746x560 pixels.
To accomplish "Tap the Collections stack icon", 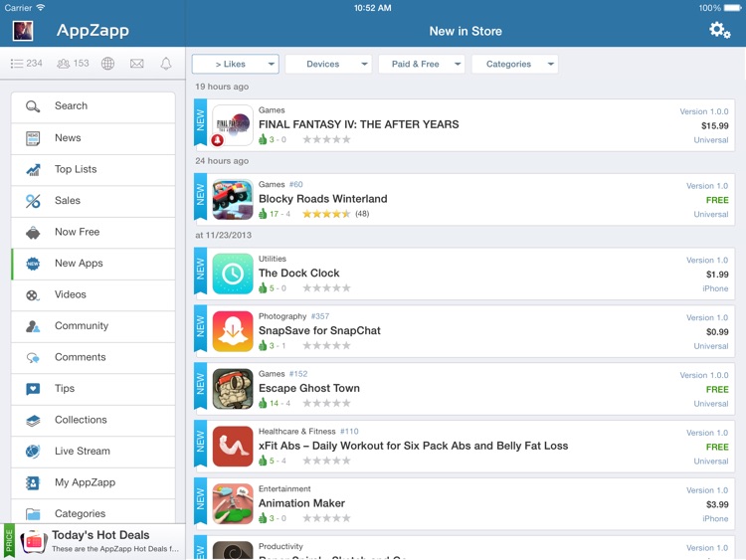I will click(33, 421).
